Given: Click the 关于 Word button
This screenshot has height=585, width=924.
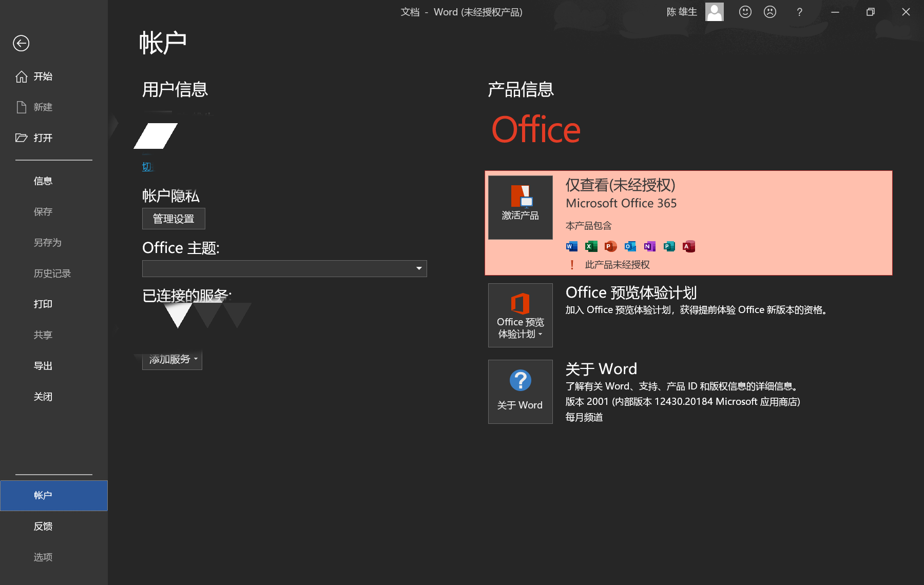Looking at the screenshot, I should [x=520, y=392].
